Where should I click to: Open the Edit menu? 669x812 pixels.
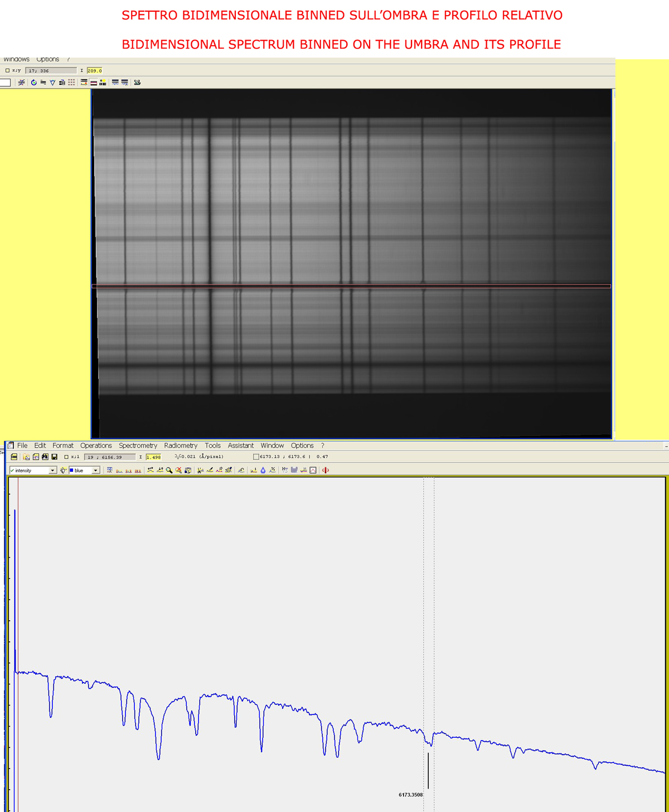40,446
